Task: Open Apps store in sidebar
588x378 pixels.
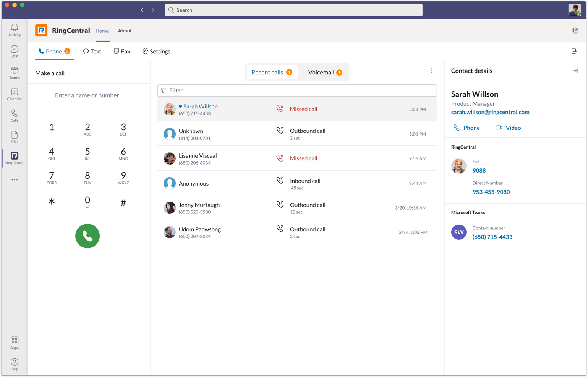Action: click(x=15, y=342)
